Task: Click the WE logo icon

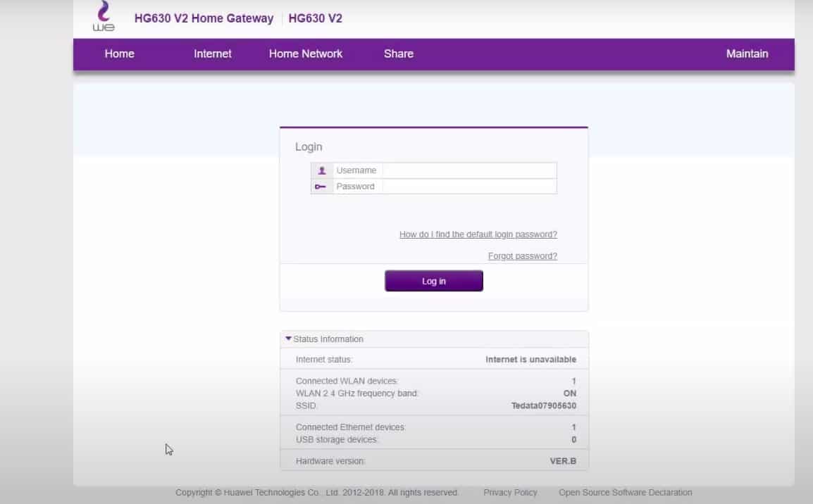Action: click(x=104, y=17)
